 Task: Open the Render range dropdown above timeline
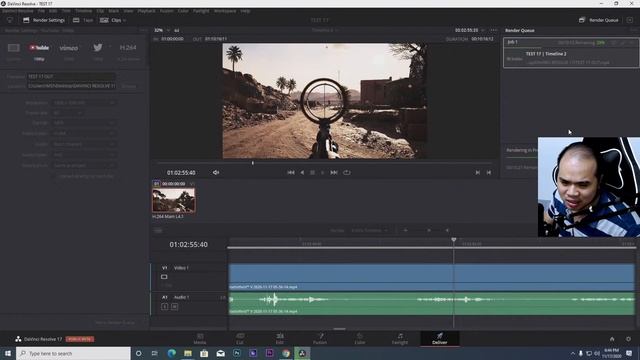(369, 231)
